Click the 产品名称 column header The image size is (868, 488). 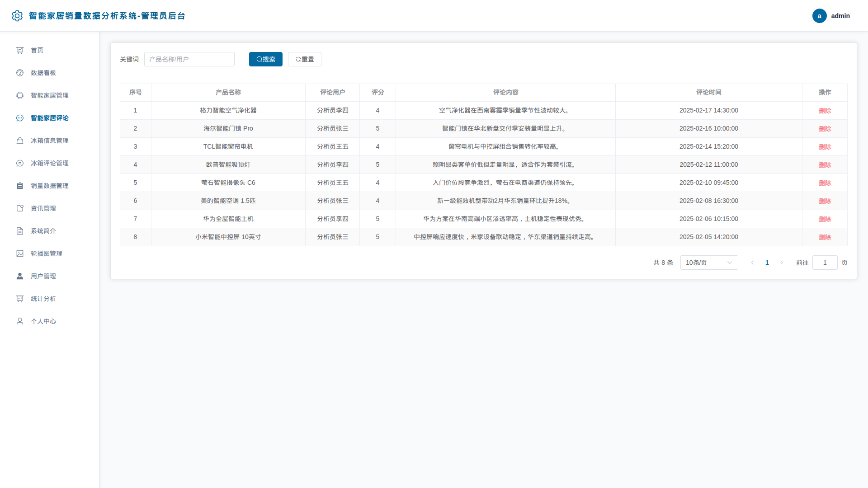228,92
